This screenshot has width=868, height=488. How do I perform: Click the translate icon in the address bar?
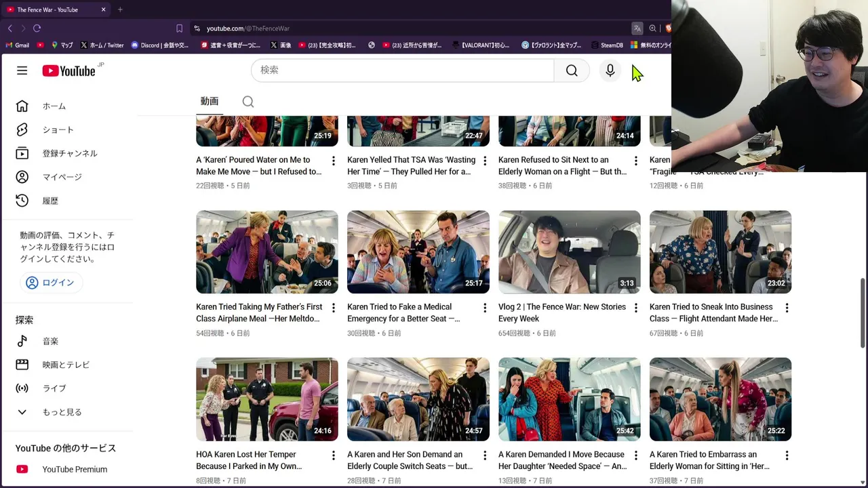click(x=637, y=28)
